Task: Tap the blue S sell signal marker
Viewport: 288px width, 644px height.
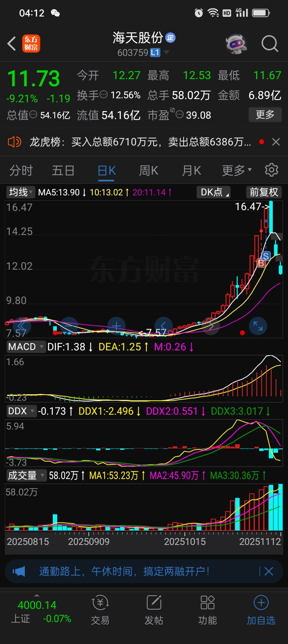Action: (266, 256)
